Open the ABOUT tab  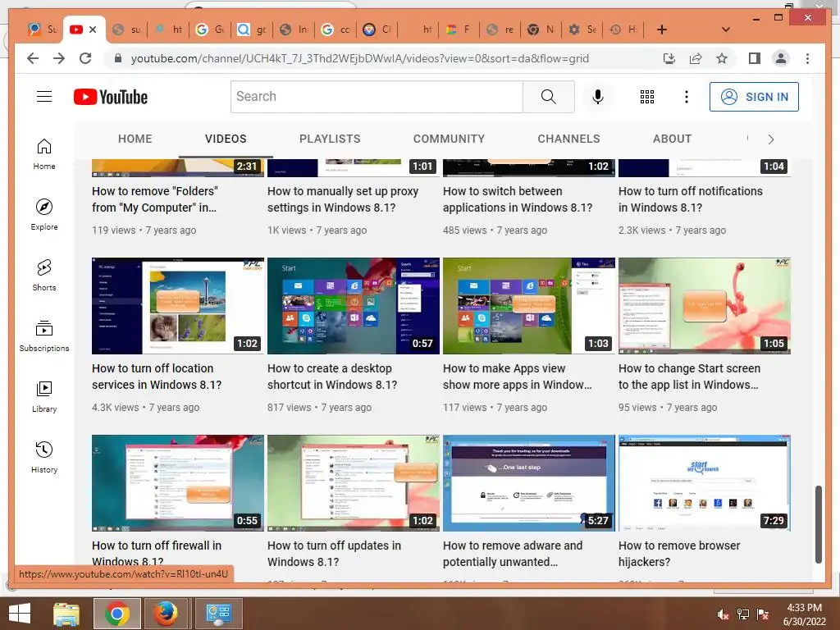672,139
